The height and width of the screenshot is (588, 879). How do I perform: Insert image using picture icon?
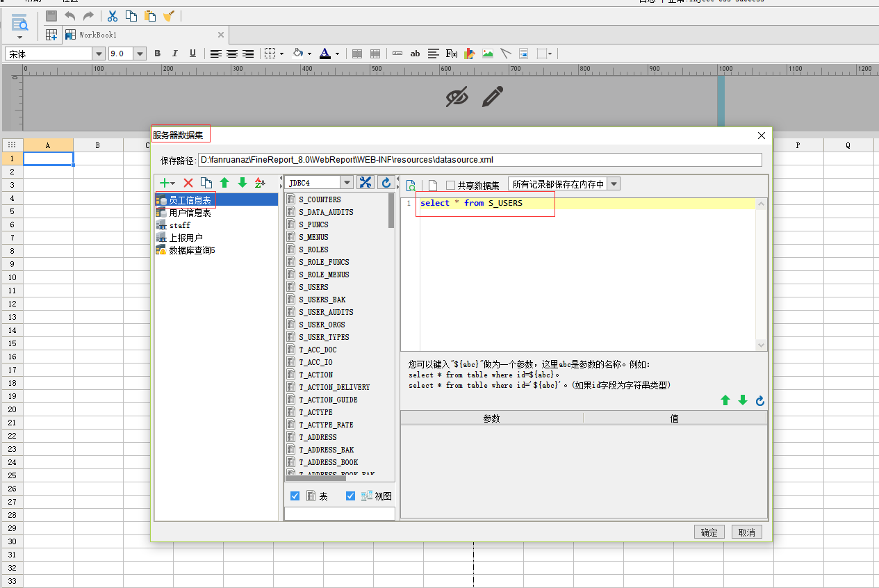tap(488, 54)
